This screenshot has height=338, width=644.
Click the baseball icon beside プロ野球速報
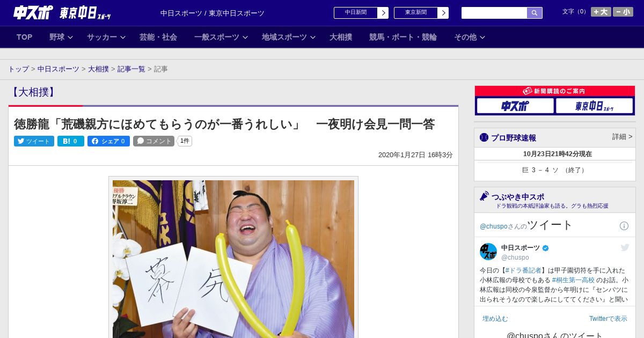click(x=484, y=137)
